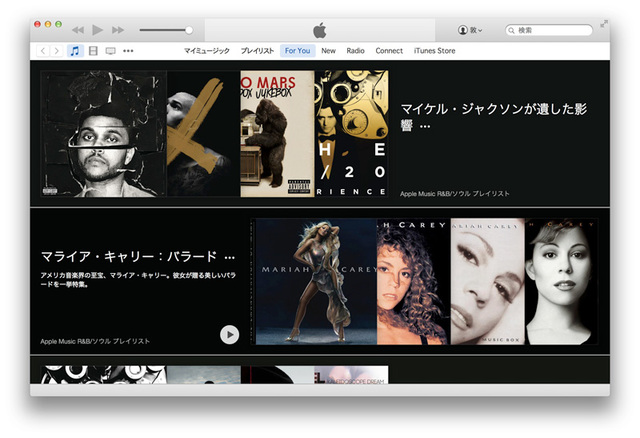Image resolution: width=640 pixels, height=438 pixels.
Task: Click the ellipsis after the マライア・キャリー title
Action: point(230,258)
